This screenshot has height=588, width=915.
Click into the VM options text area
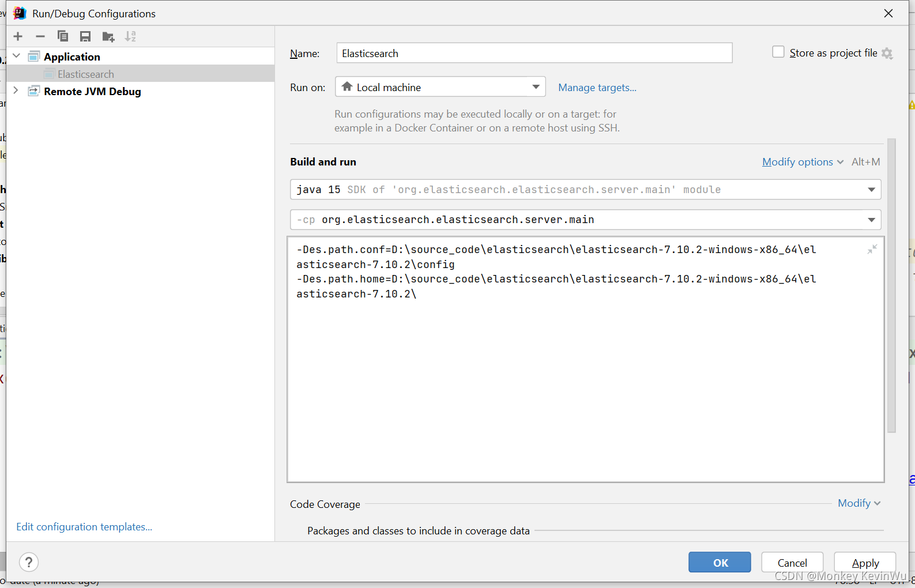pos(586,359)
